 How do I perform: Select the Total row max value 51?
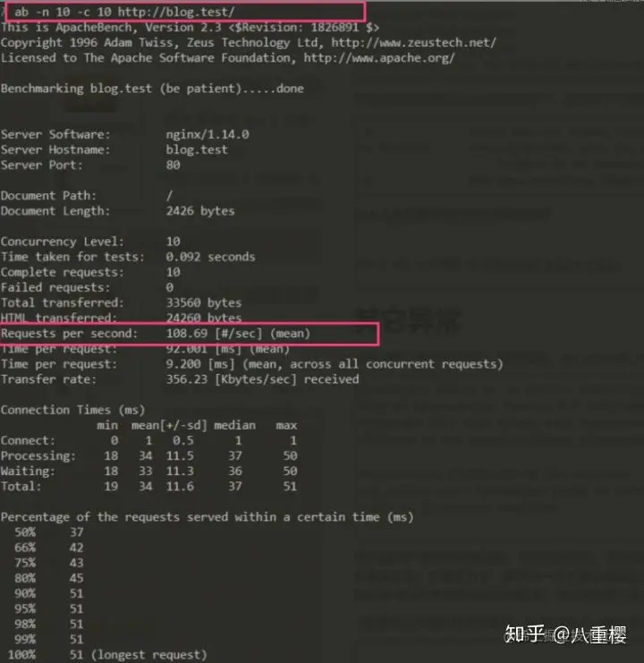tap(290, 486)
